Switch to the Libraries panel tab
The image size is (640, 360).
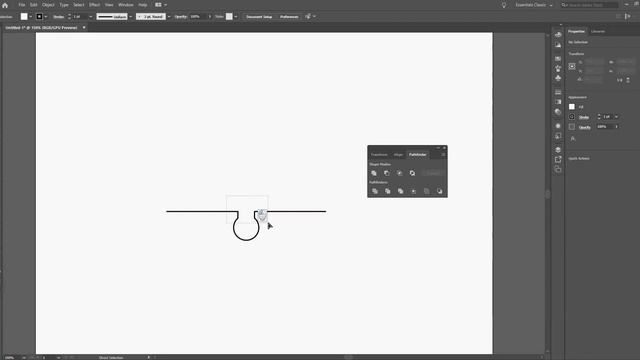pyautogui.click(x=598, y=31)
